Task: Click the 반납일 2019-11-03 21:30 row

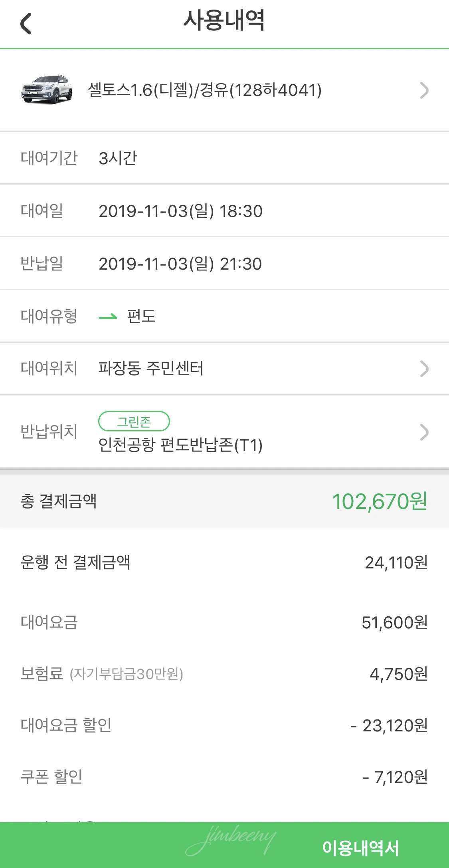Action: coord(224,264)
